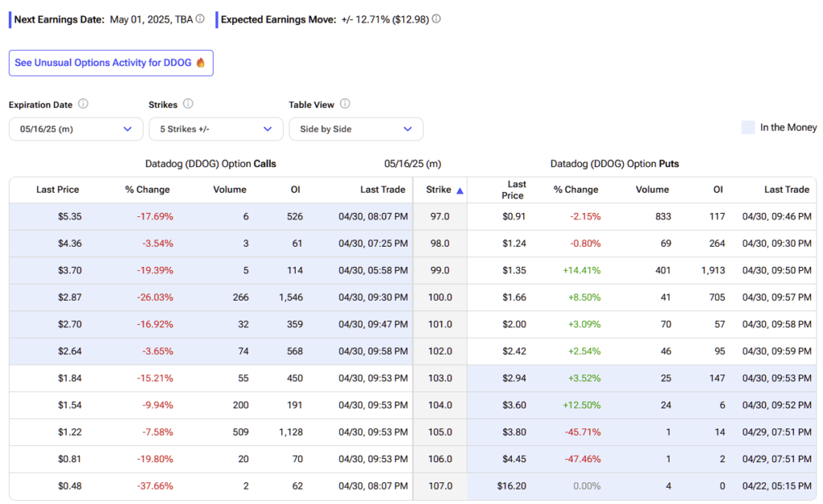Click put change value +8.50%

(584, 297)
